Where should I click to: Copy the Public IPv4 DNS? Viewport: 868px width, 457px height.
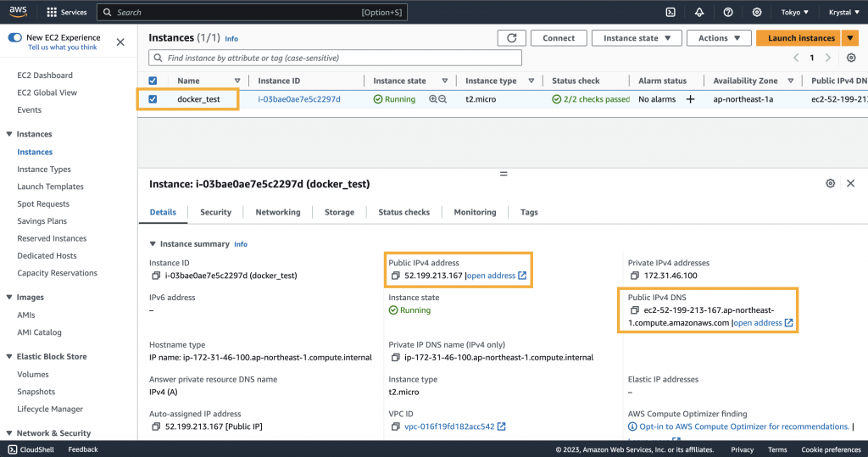[x=634, y=310]
